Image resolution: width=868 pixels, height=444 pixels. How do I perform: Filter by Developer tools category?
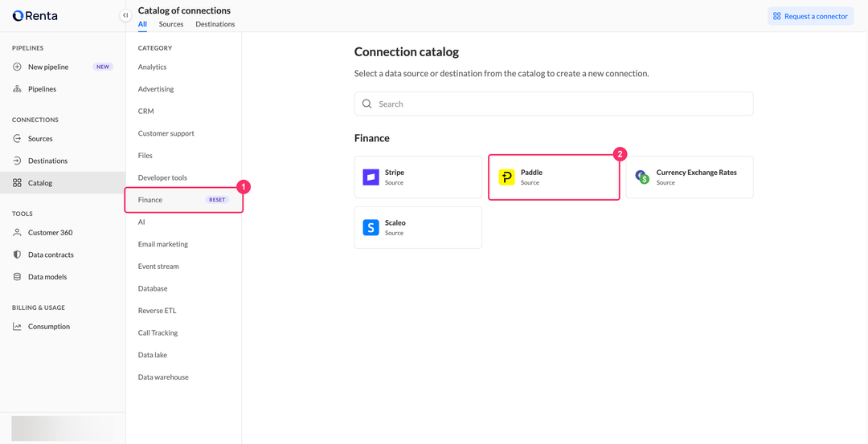[162, 177]
